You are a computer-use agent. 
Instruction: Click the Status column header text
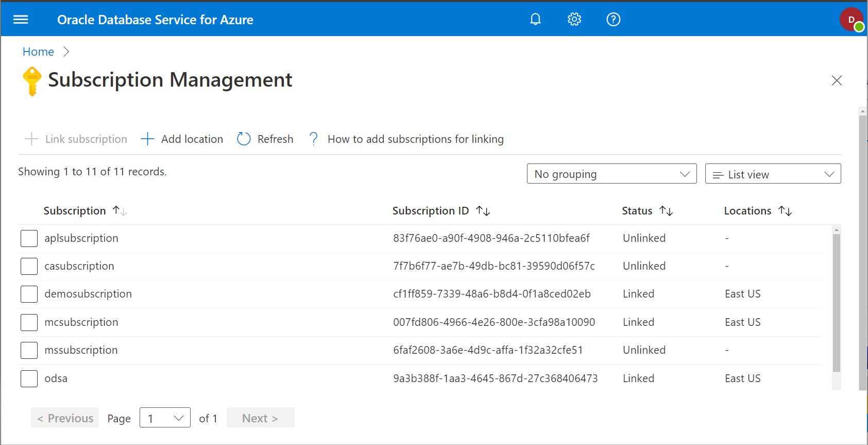tap(637, 211)
